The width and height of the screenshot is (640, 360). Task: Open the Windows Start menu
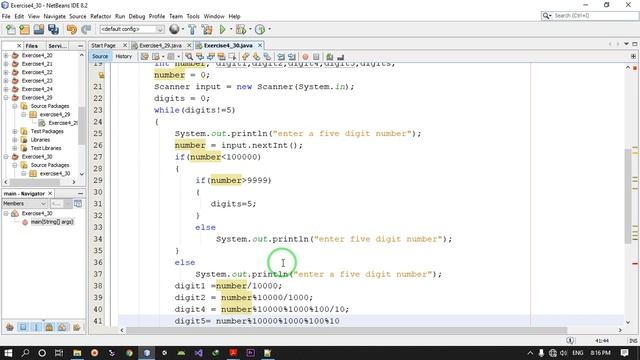pyautogui.click(x=8, y=353)
